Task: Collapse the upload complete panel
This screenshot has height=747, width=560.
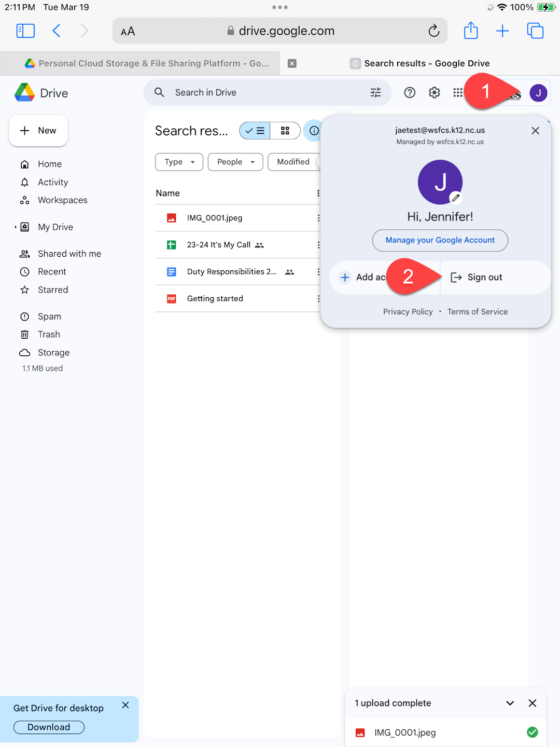Action: 510,703
